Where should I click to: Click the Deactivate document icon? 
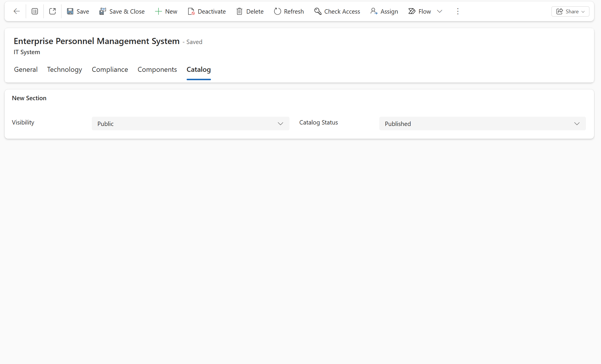pyautogui.click(x=191, y=11)
